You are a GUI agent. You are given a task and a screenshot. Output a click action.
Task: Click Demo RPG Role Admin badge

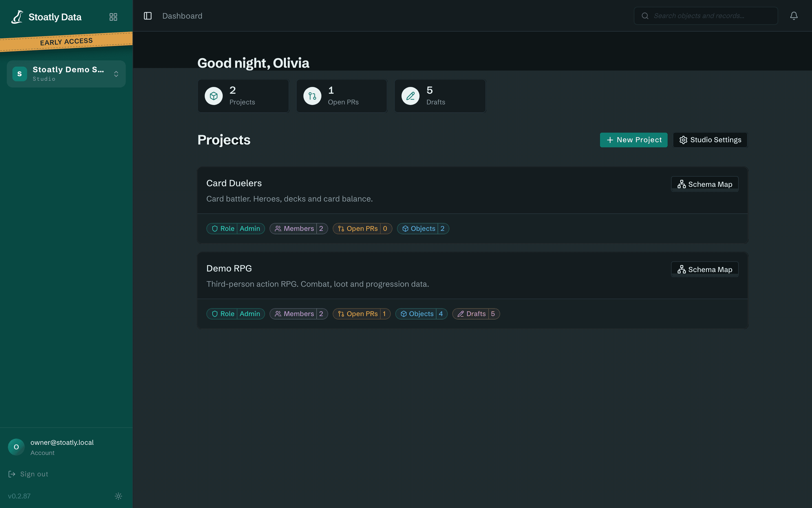click(x=235, y=314)
